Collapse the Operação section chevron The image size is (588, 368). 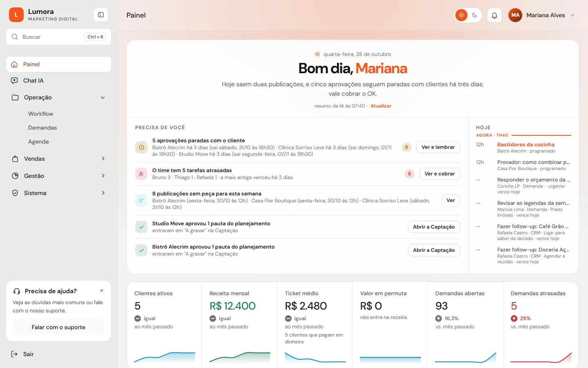point(103,97)
